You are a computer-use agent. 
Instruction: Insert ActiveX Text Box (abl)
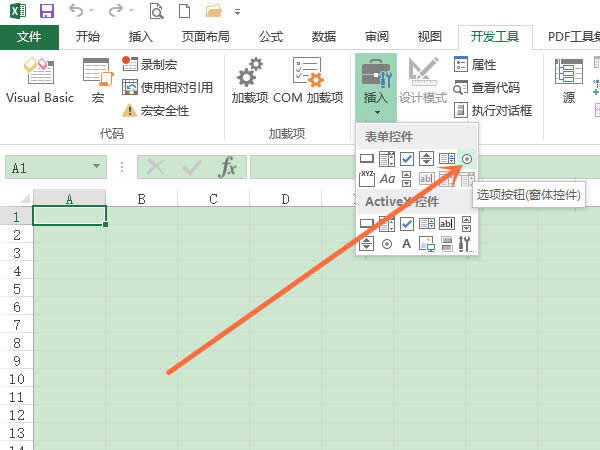(x=447, y=223)
